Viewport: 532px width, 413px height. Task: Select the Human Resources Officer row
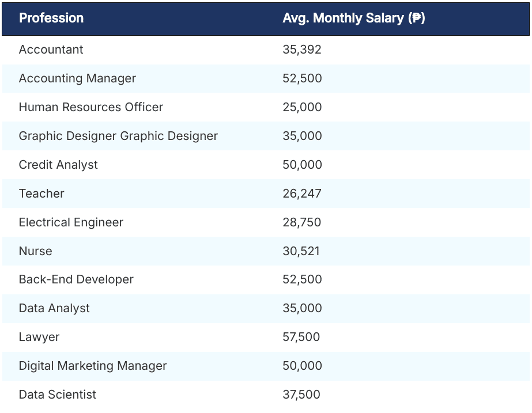pos(91,107)
